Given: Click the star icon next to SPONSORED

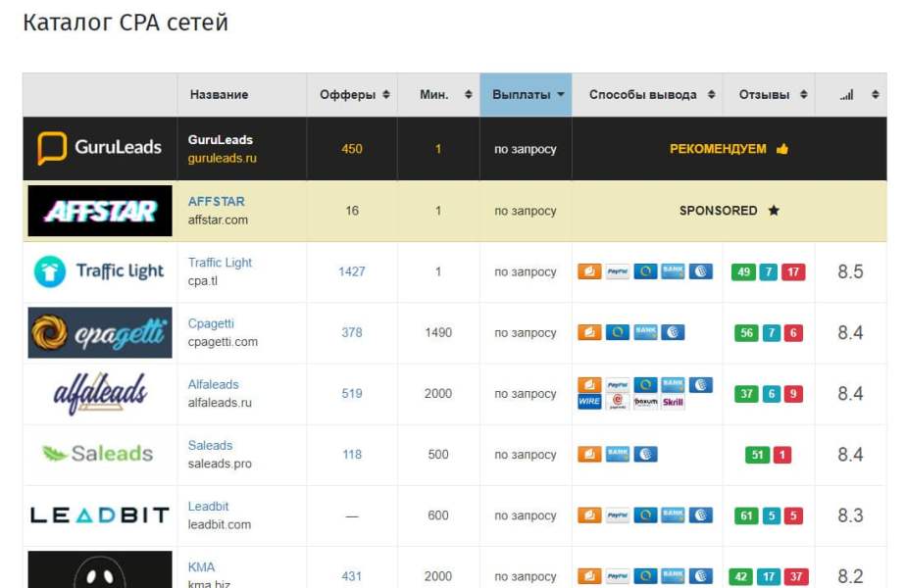Looking at the screenshot, I should tap(774, 211).
